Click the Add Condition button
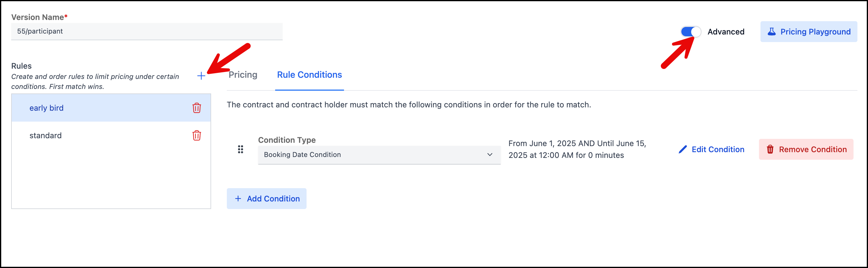 point(267,198)
